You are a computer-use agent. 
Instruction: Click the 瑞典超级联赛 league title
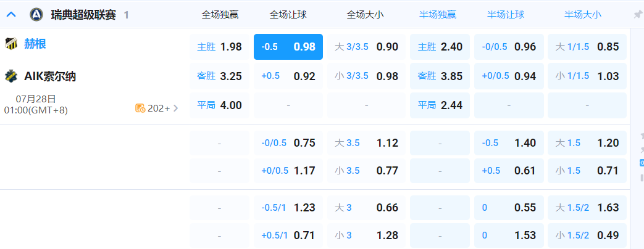click(83, 15)
